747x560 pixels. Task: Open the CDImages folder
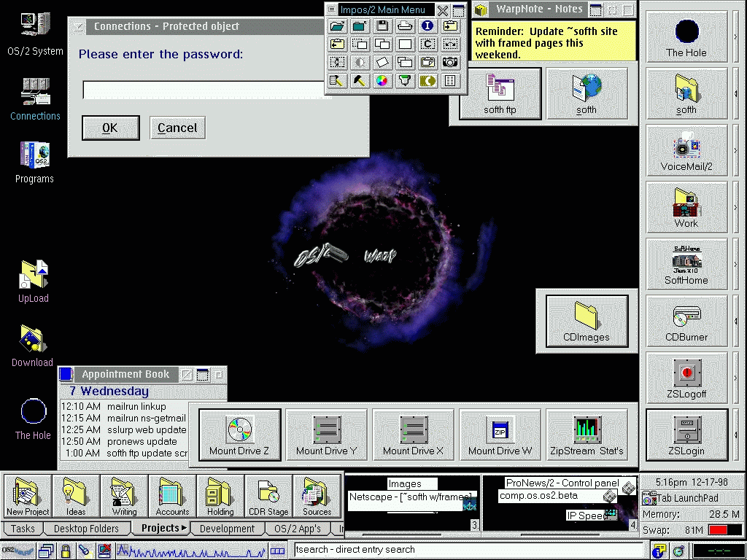coord(587,322)
